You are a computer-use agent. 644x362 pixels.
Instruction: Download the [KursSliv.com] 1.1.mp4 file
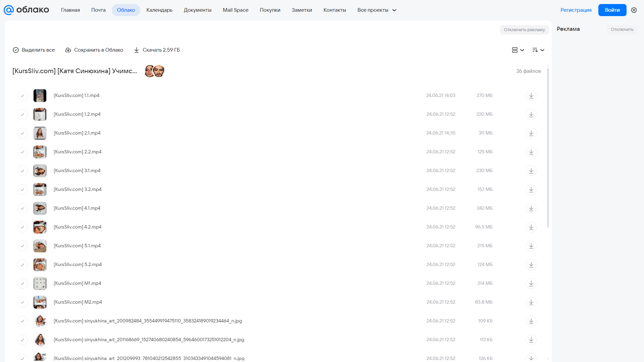[531, 96]
